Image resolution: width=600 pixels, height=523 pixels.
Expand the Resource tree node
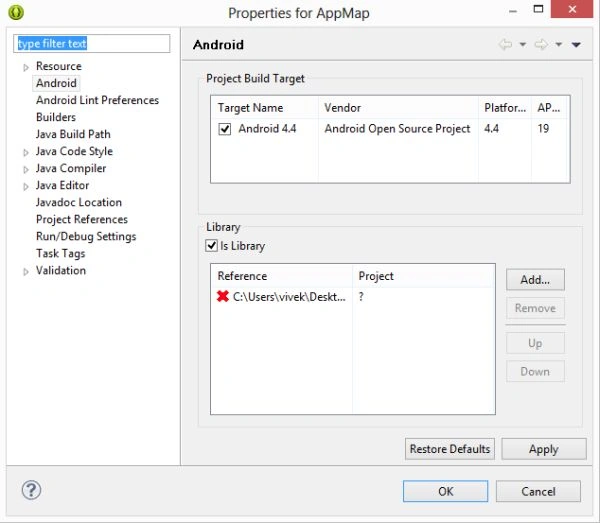[26, 67]
